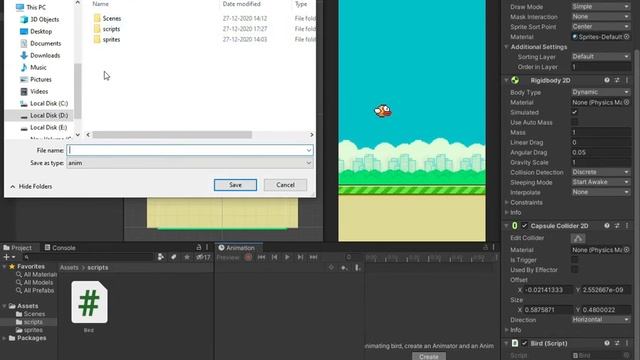Select the Scenes folder in file list
The image size is (640, 360).
pos(107,18)
